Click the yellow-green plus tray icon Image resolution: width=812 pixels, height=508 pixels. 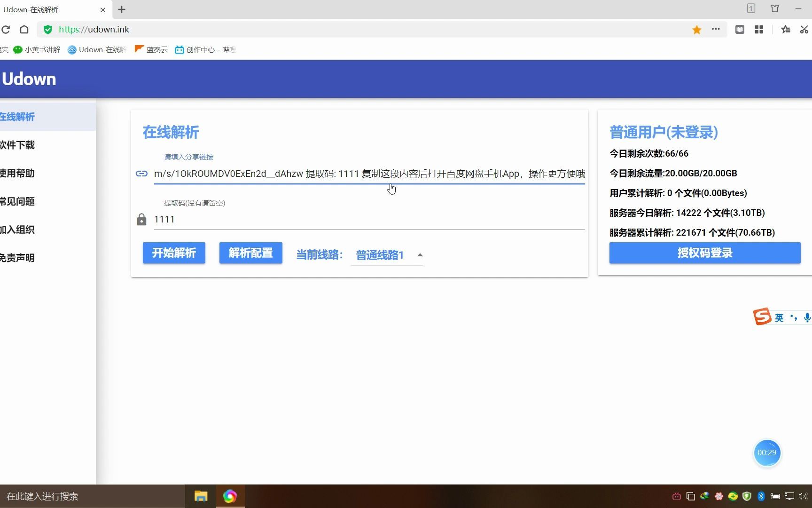click(733, 496)
